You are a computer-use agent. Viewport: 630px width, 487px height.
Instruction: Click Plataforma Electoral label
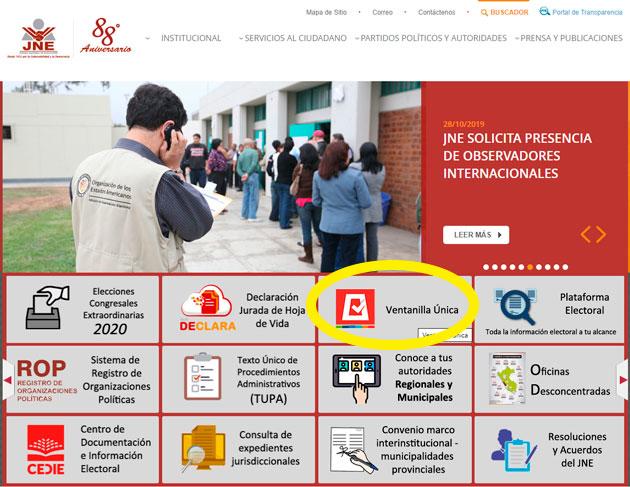[x=584, y=304]
